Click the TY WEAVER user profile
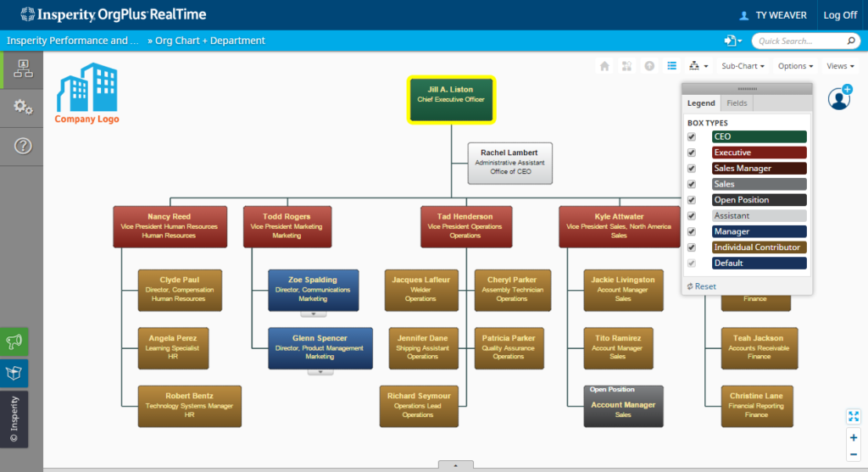 773,15
